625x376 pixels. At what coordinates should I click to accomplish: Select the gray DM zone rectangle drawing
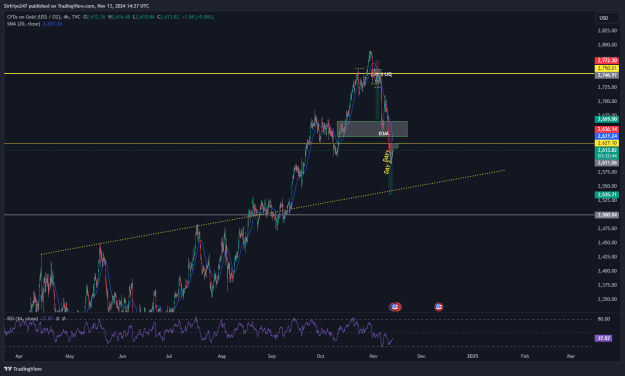pyautogui.click(x=372, y=129)
